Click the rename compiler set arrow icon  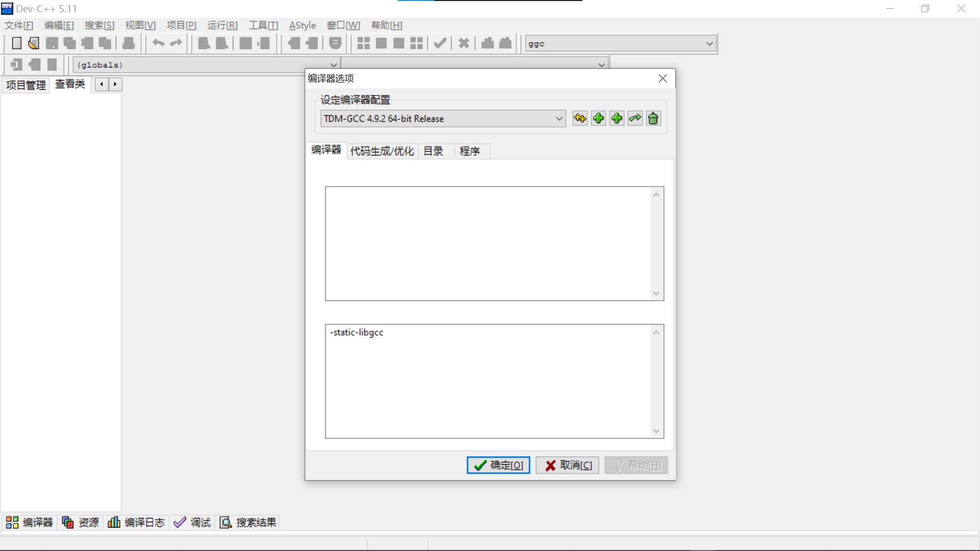tap(635, 118)
